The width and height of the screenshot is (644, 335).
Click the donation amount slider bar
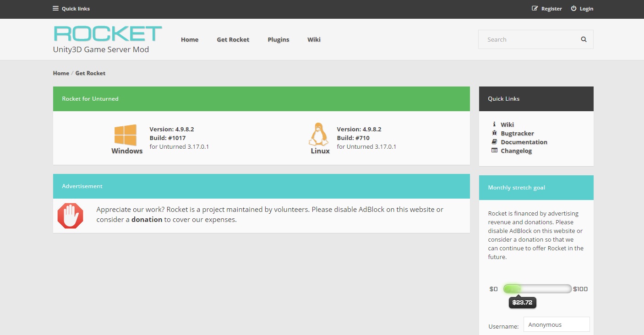(x=537, y=289)
